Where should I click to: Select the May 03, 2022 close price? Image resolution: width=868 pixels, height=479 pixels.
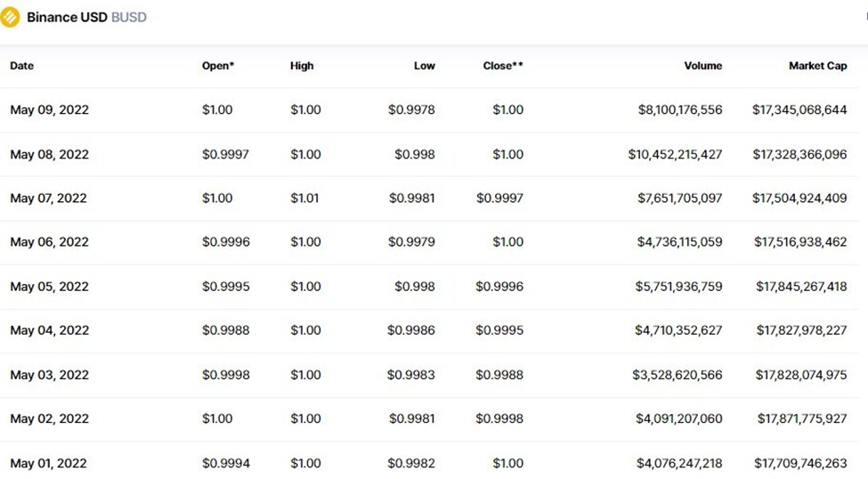pyautogui.click(x=499, y=375)
